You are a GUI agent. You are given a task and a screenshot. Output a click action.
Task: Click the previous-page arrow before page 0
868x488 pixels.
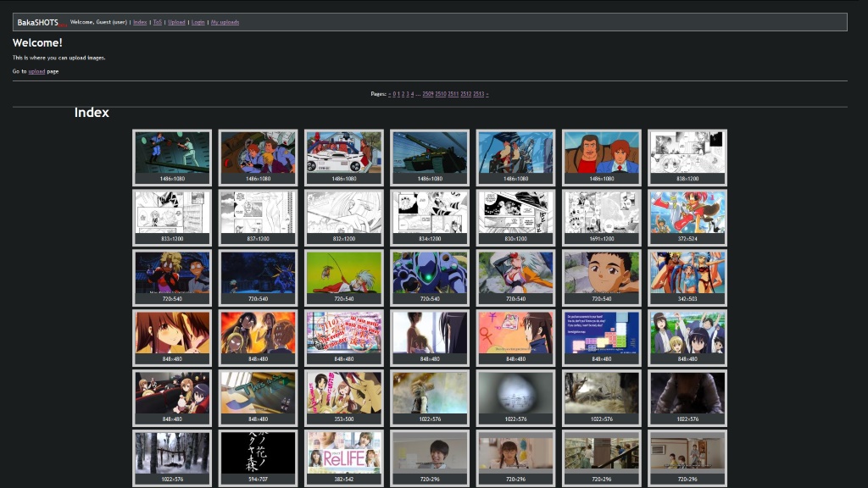pyautogui.click(x=390, y=94)
